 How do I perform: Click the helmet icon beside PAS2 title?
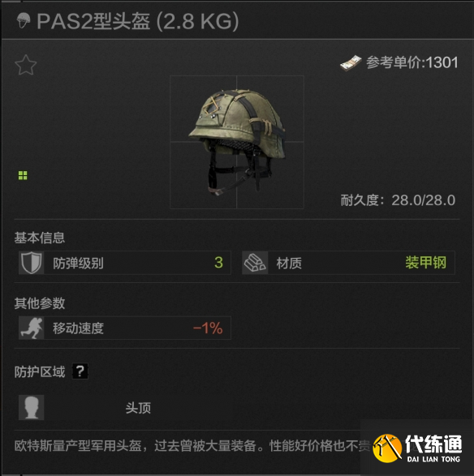click(x=24, y=20)
